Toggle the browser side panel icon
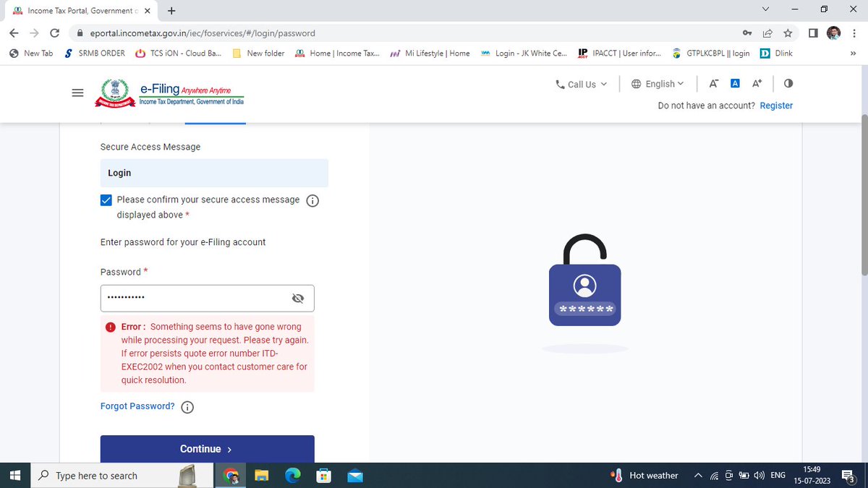The height and width of the screenshot is (488, 868). point(813,33)
